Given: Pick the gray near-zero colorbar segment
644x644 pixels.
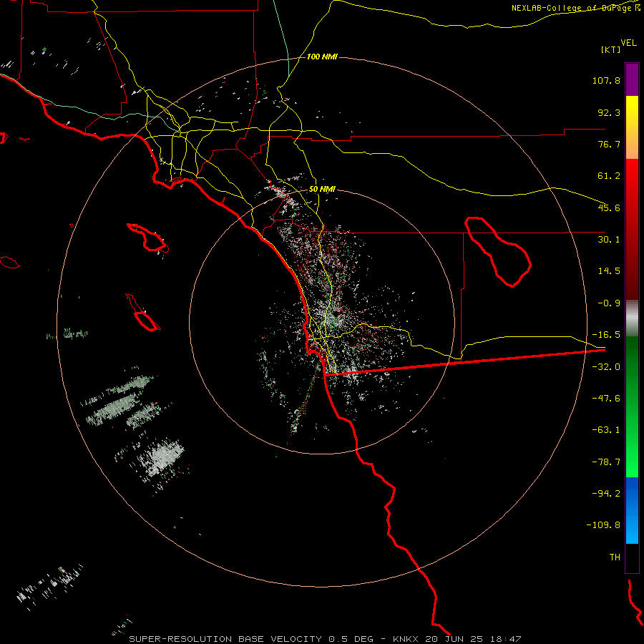Looking at the screenshot, I should 632,318.
